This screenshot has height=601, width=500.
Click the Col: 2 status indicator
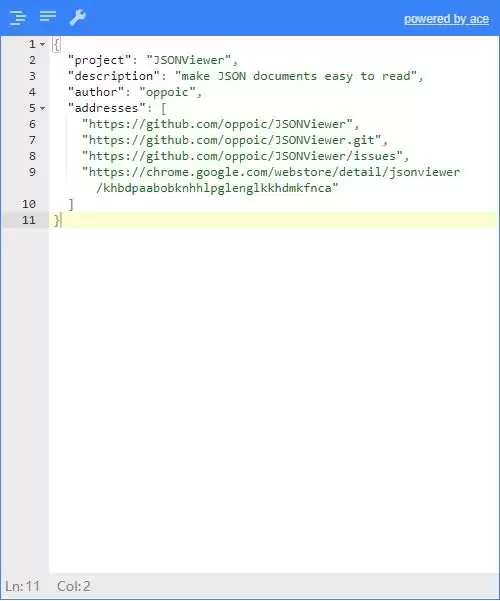click(x=74, y=586)
